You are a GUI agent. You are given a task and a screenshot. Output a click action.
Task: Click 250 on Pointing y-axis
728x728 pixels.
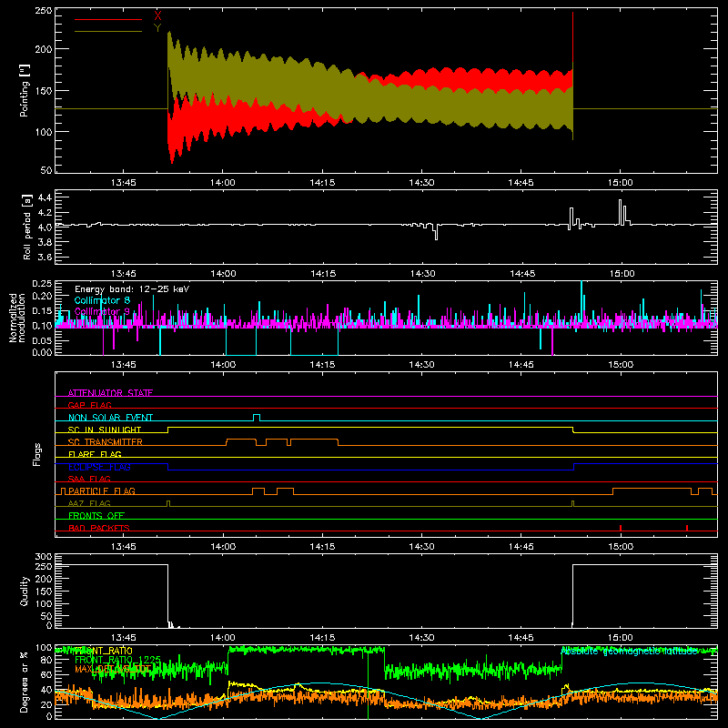click(43, 10)
